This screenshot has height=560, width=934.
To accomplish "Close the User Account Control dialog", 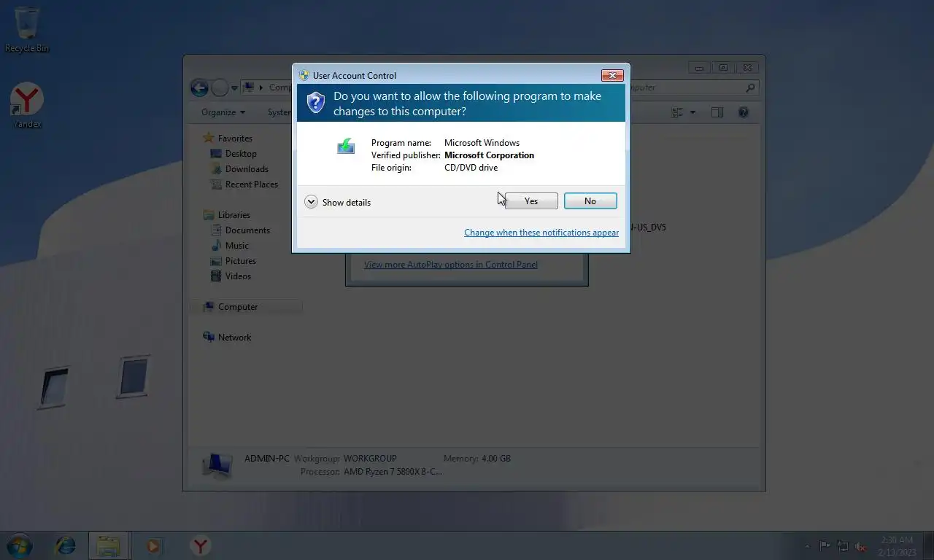I will pos(612,75).
